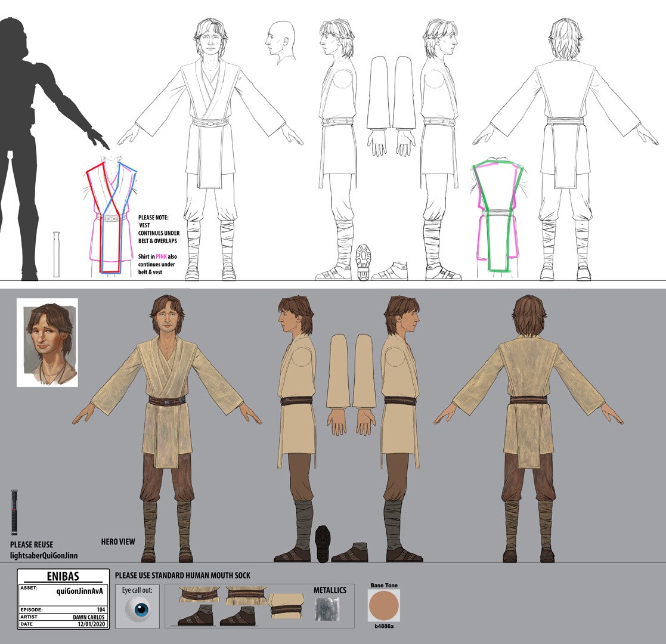
Task: Click the red and blue vest overlap diagram
Action: (111, 216)
